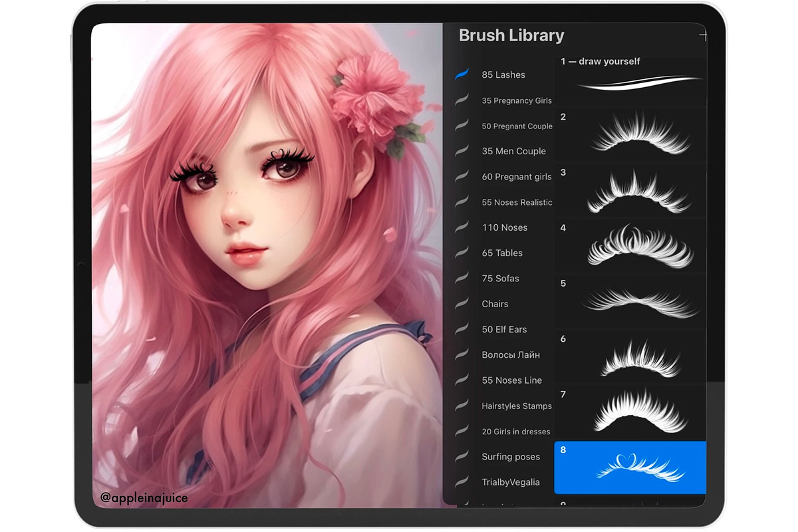Choose lash brush number 6
Image resolution: width=798 pixels, height=532 pixels.
(x=630, y=357)
